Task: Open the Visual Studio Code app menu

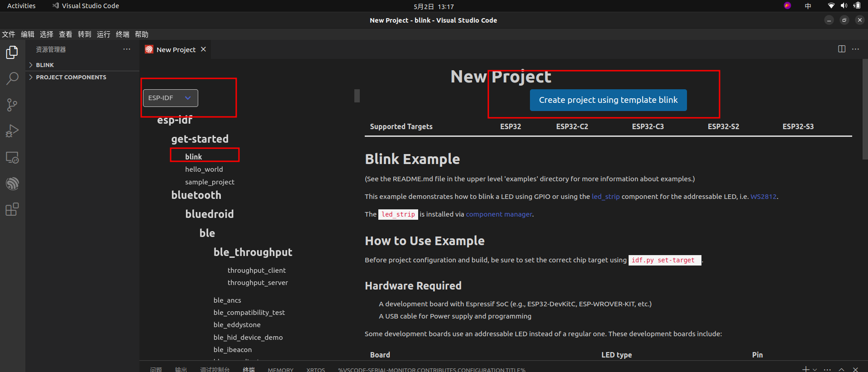Action: (x=86, y=6)
